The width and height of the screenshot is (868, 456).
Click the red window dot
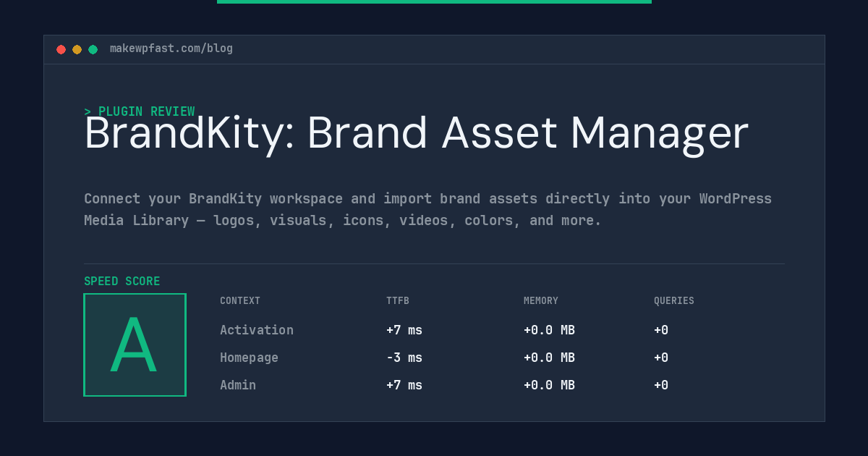61,49
